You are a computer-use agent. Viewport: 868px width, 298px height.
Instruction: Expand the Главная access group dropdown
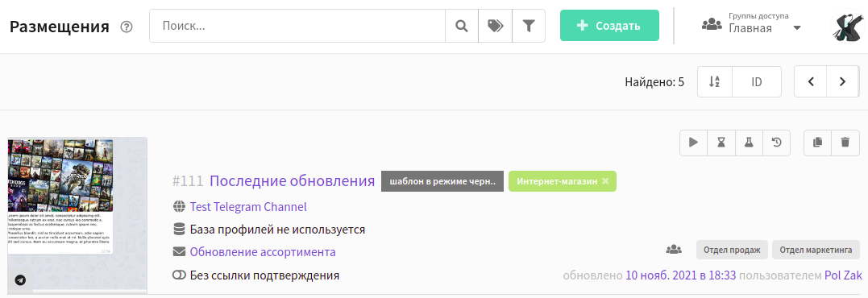[x=797, y=28]
